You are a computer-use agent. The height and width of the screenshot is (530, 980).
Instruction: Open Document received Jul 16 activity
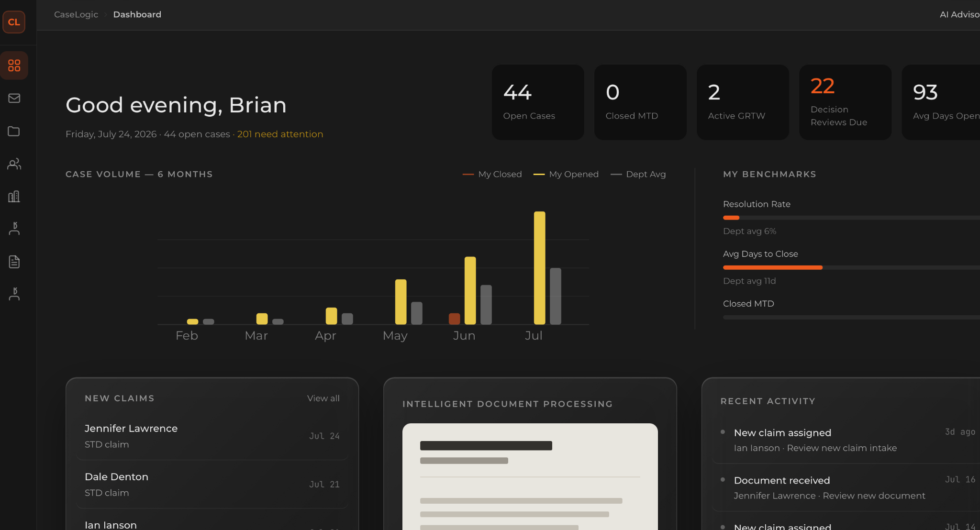point(846,488)
